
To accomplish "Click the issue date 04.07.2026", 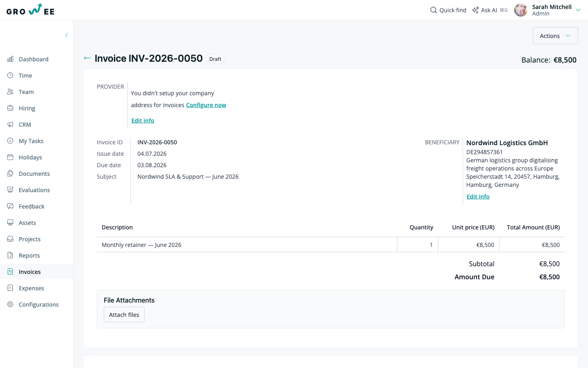I will point(152,154).
